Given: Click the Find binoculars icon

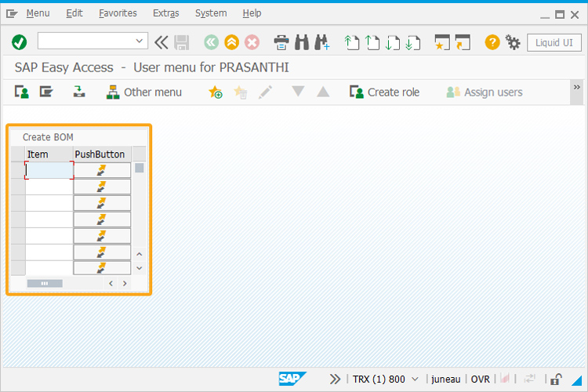Looking at the screenshot, I should click(x=302, y=42).
